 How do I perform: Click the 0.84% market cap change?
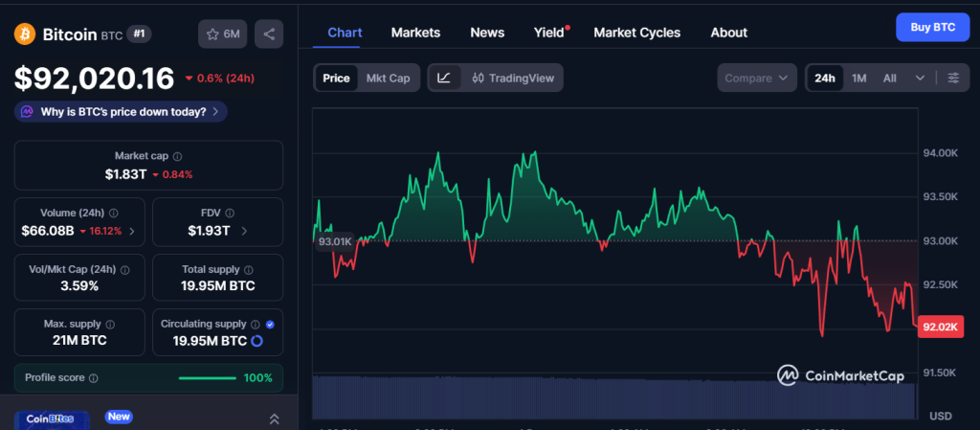click(172, 175)
